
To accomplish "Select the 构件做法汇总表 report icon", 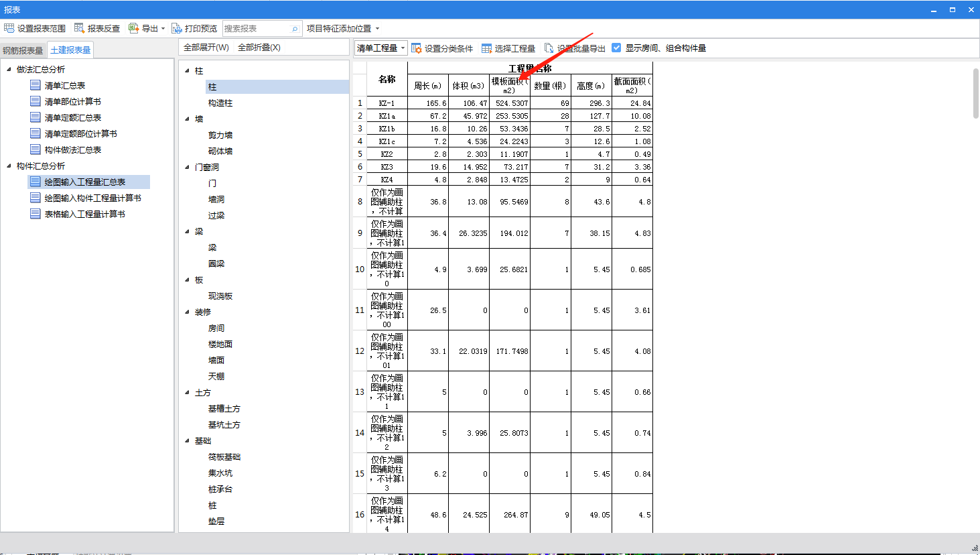I will coord(36,149).
